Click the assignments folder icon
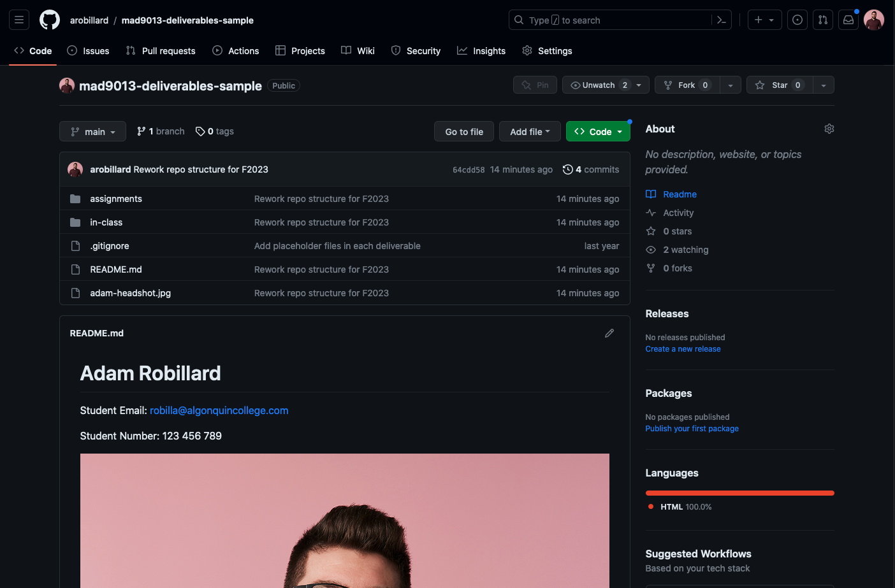 click(x=75, y=199)
